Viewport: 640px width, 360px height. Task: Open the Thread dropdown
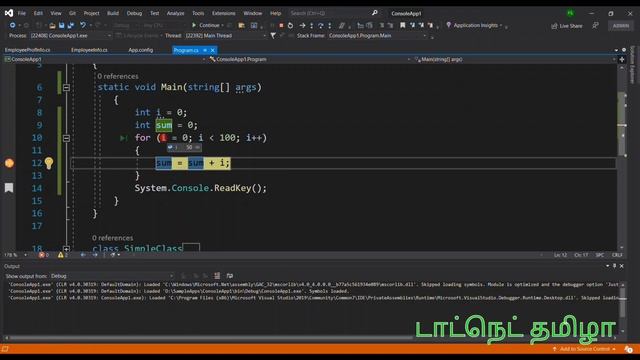pyautogui.click(x=225, y=36)
